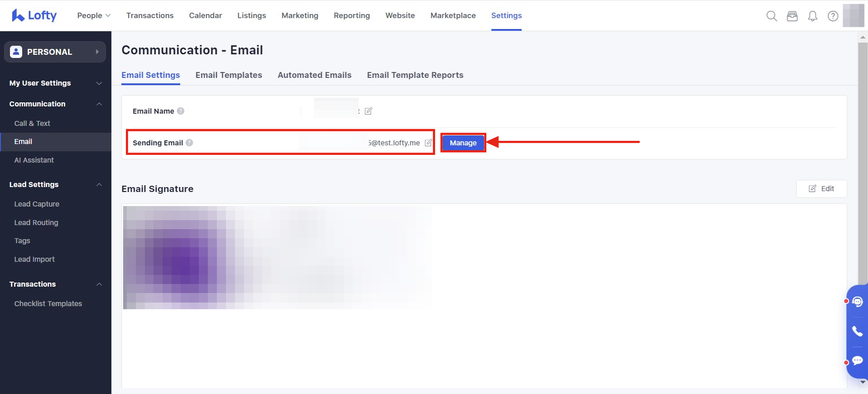Image resolution: width=868 pixels, height=394 pixels.
Task: Click the help question mark icon
Action: pyautogui.click(x=833, y=16)
